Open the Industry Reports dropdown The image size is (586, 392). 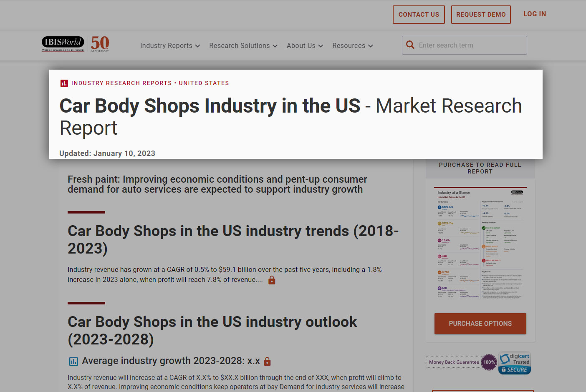(x=169, y=45)
